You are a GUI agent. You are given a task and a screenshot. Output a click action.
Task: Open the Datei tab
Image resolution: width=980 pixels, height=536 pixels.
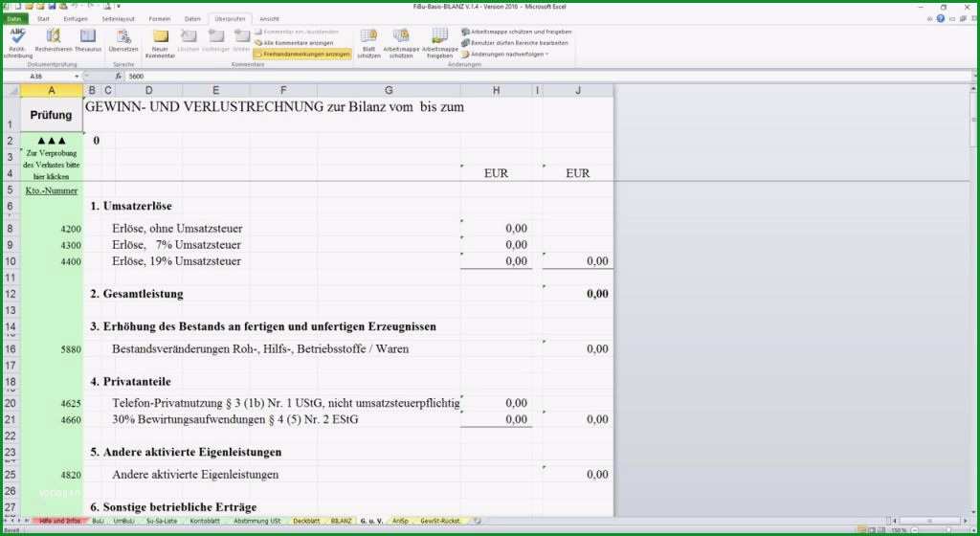(14, 19)
